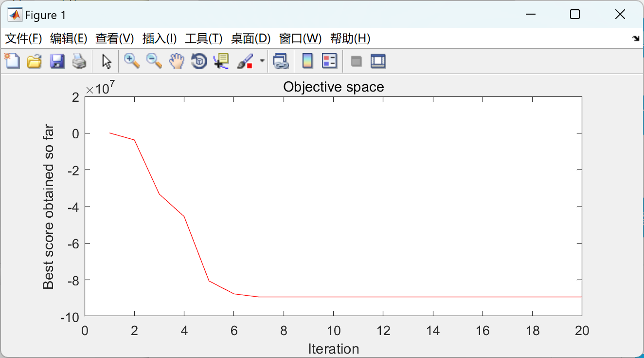The image size is (644, 358).
Task: Click the Hide Plot Tools icon
Action: [x=357, y=61]
